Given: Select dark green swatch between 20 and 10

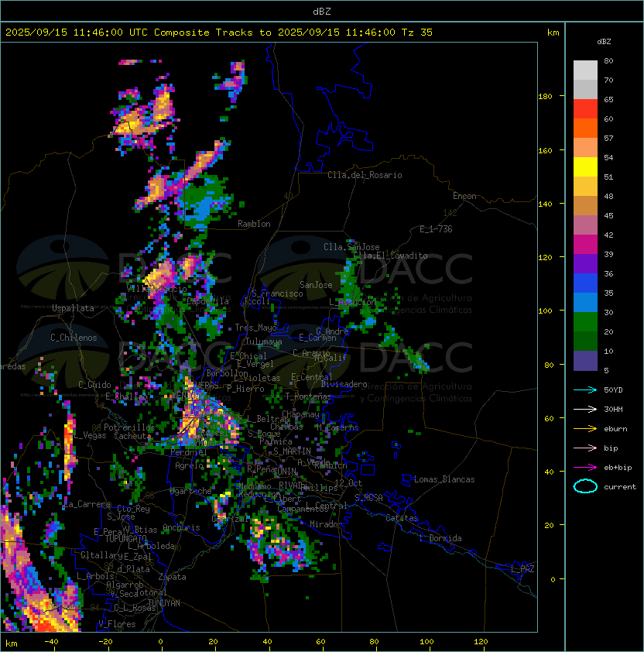Looking at the screenshot, I should [x=585, y=341].
